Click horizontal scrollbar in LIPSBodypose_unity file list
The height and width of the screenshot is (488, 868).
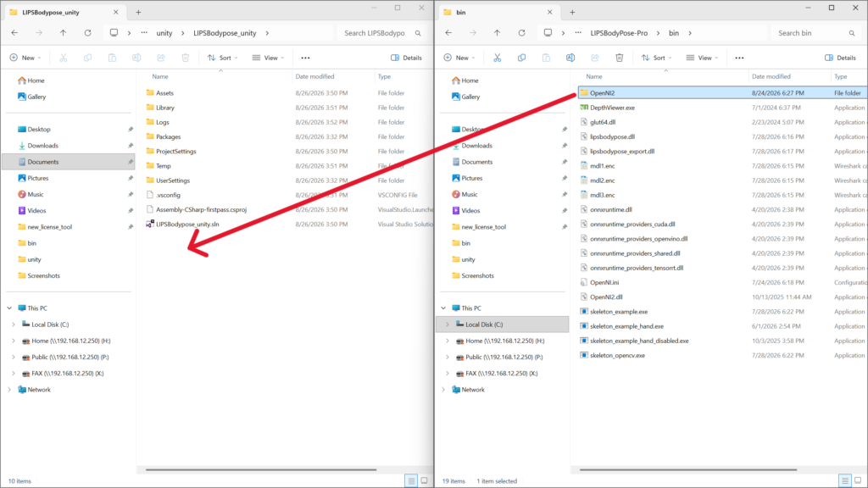pyautogui.click(x=261, y=469)
